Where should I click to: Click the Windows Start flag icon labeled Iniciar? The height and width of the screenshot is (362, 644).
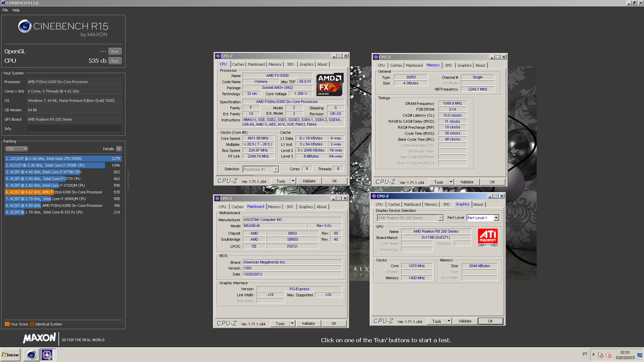point(10,355)
